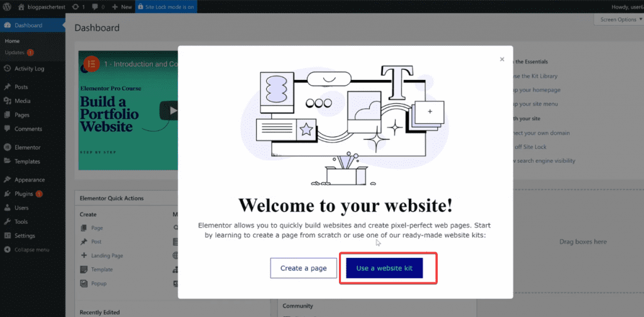Viewport: 644px width, 317px height.
Task: Click the search engine visibility link
Action: coord(544,161)
